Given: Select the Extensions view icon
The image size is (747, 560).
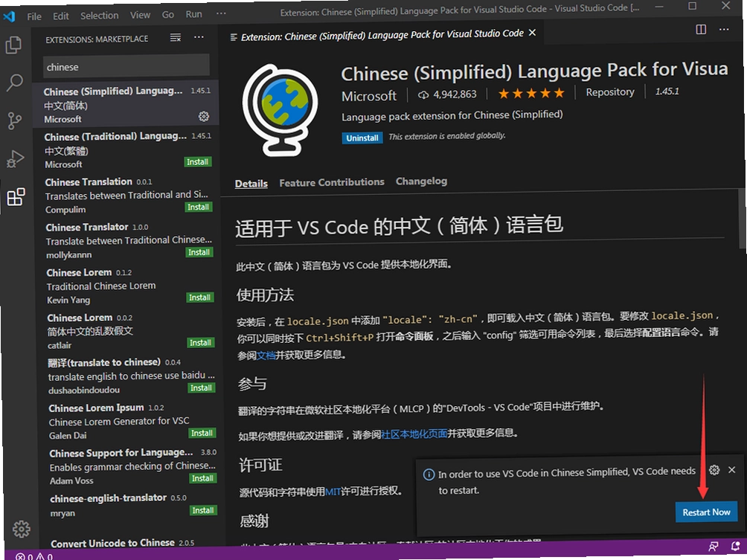Looking at the screenshot, I should pos(16,196).
